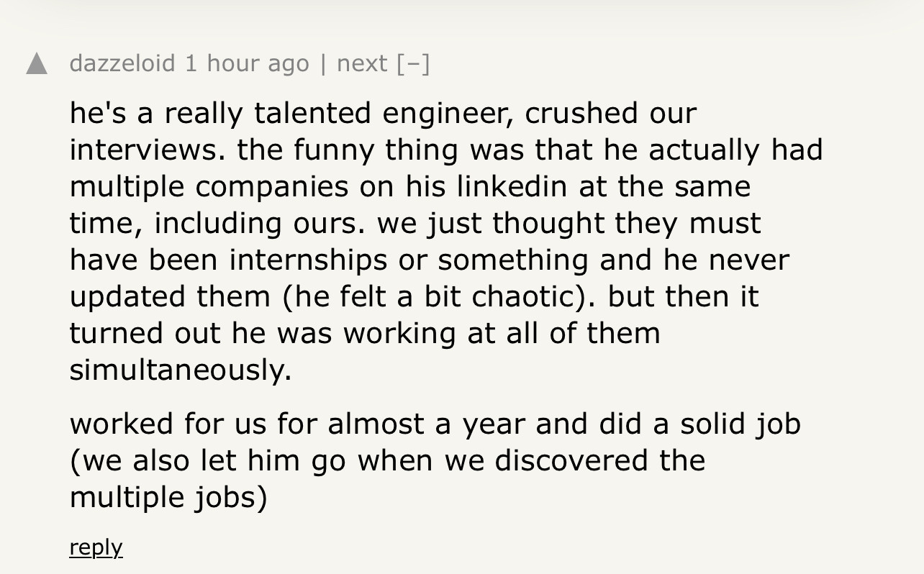
Task: Reply to dazzeloid's comment
Action: [96, 547]
